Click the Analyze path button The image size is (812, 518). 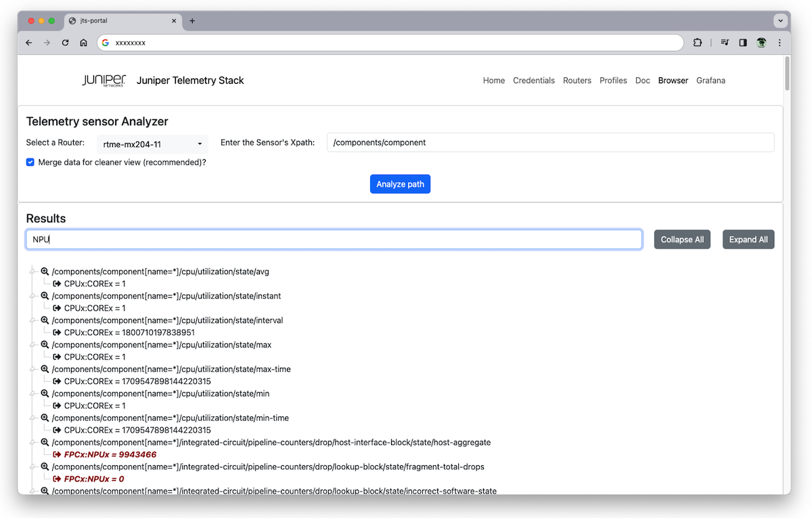tap(400, 184)
